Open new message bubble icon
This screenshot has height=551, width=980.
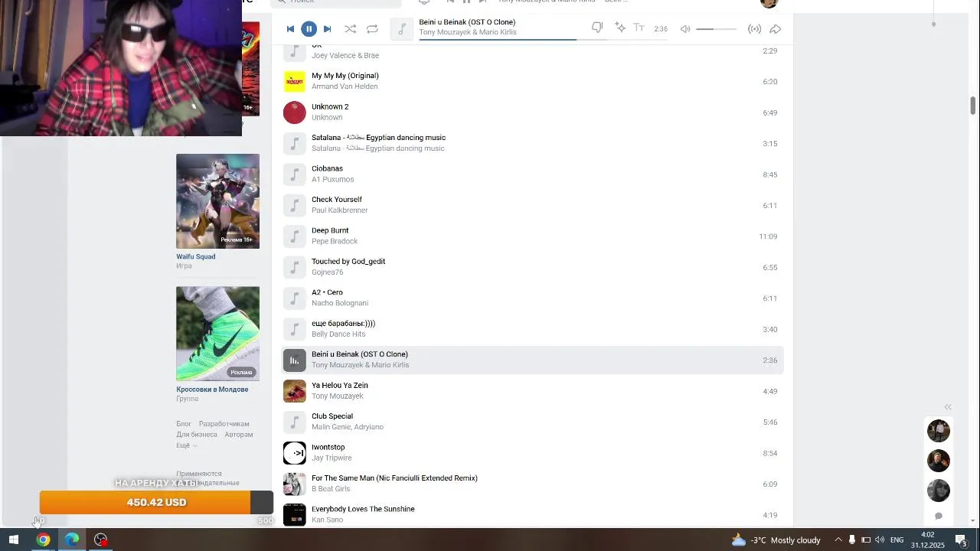[939, 517]
